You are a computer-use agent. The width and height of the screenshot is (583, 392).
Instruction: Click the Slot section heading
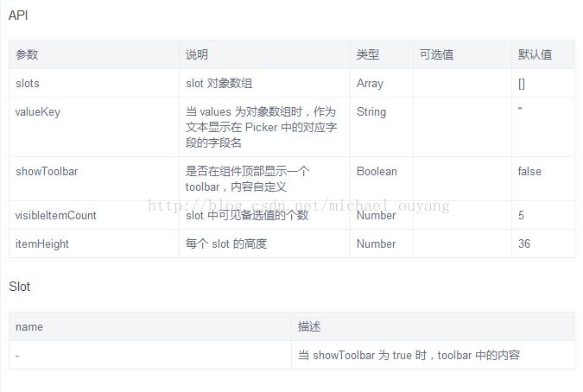tap(20, 287)
